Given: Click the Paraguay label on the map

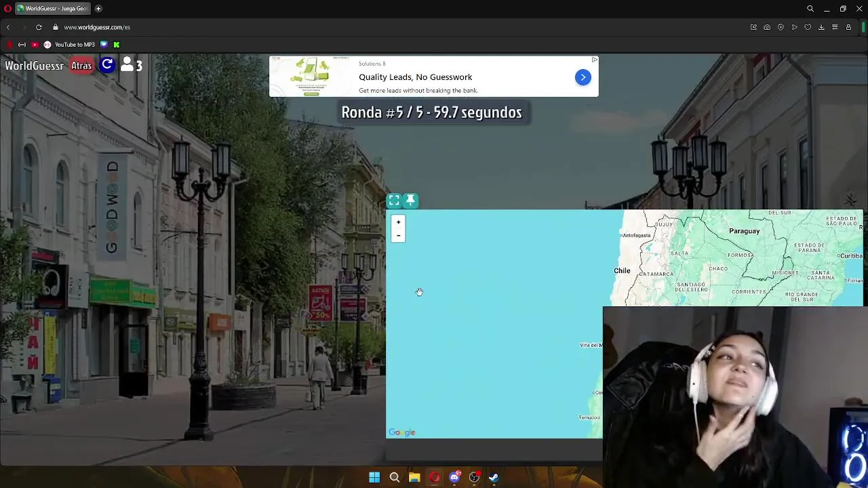Looking at the screenshot, I should point(744,231).
